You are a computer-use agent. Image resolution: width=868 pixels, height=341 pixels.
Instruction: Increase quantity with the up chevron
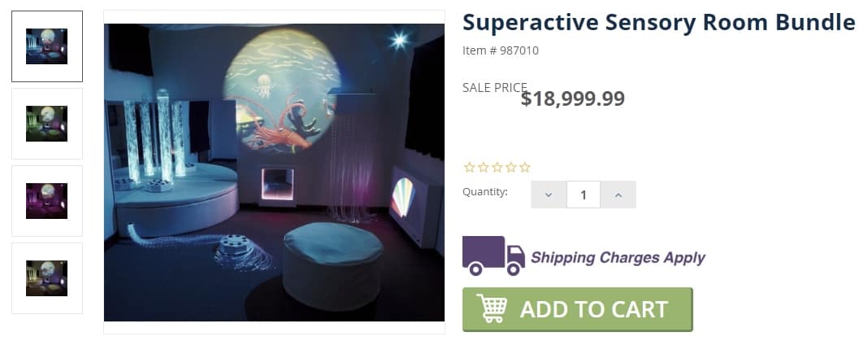point(618,195)
